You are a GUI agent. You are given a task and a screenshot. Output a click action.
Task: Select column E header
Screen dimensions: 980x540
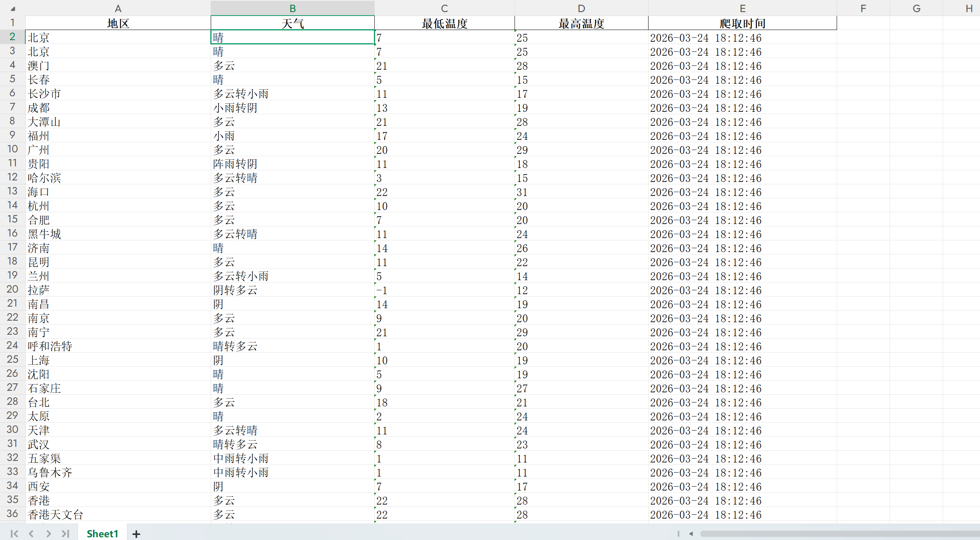pyautogui.click(x=742, y=8)
